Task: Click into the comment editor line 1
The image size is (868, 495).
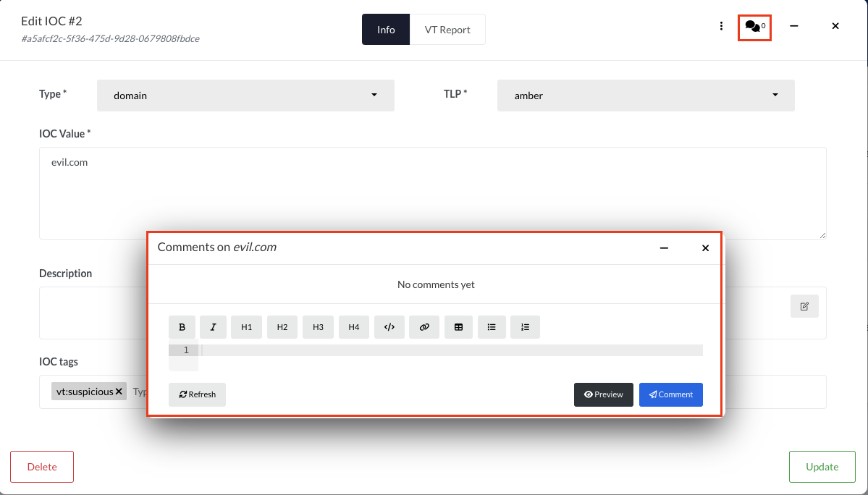Action: (452, 350)
